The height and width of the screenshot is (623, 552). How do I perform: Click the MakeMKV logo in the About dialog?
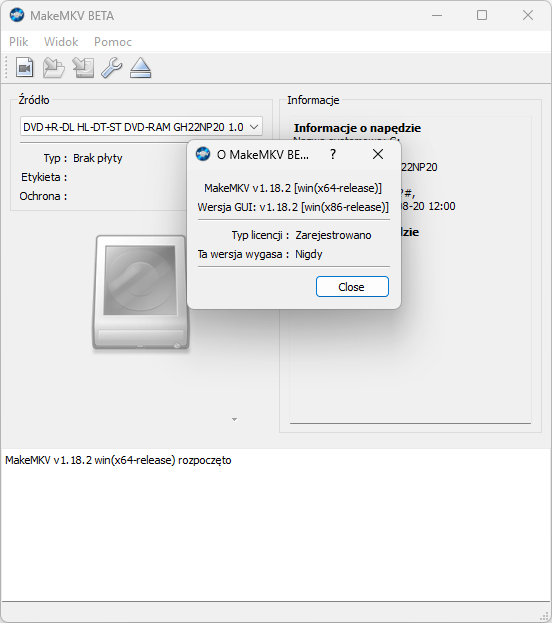tap(203, 154)
